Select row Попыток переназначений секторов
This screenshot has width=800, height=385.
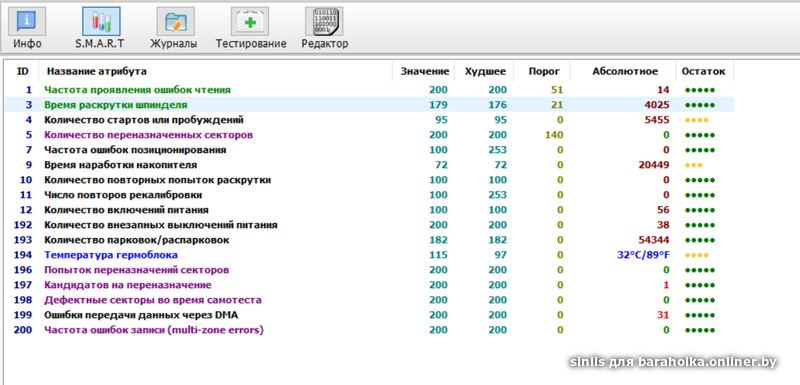point(370,270)
